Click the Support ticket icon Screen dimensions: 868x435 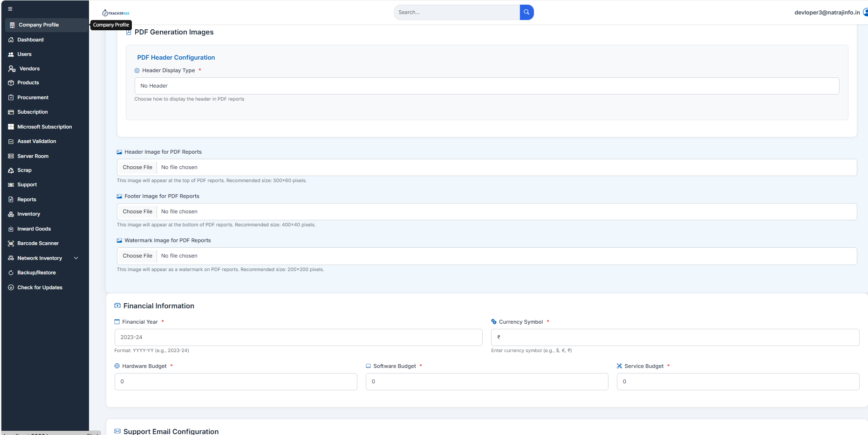click(11, 185)
